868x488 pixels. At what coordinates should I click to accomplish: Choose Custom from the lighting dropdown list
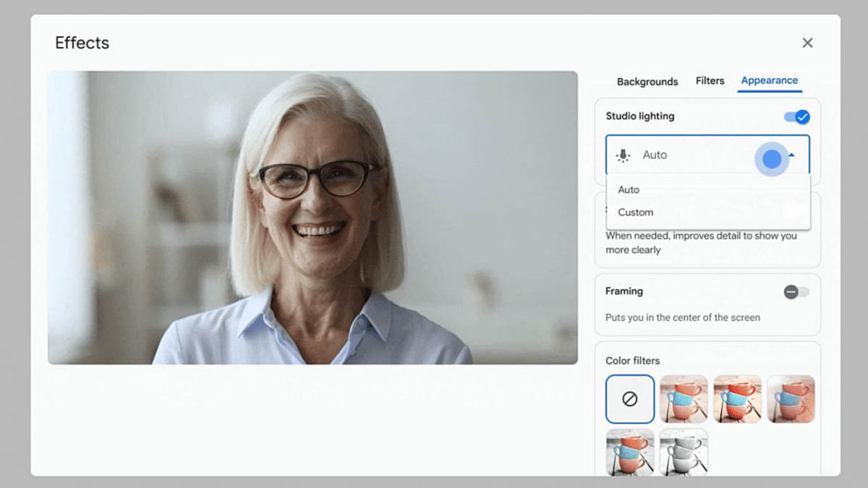pyautogui.click(x=708, y=212)
